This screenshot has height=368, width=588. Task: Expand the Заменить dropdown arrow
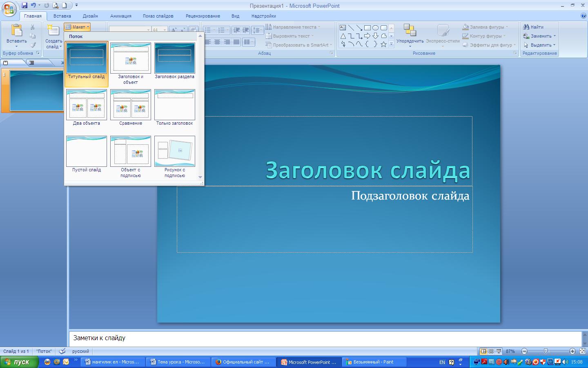coord(555,36)
